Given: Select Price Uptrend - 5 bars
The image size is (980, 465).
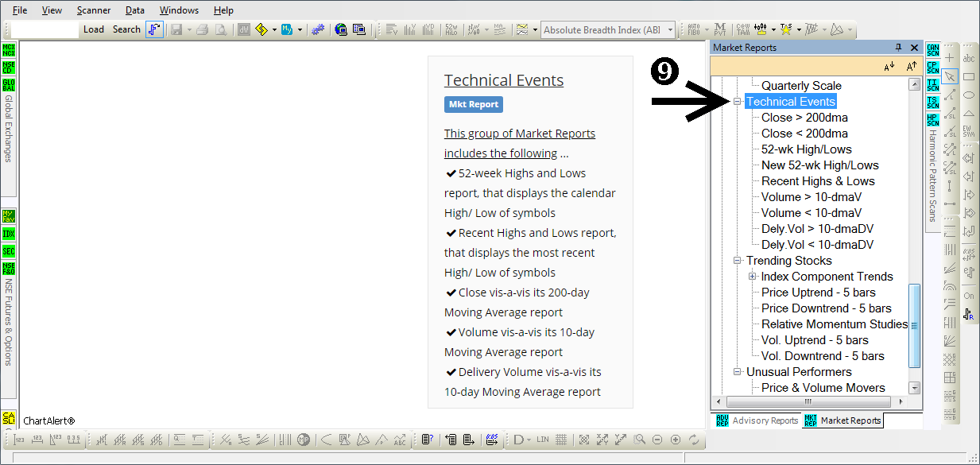Looking at the screenshot, I should click(818, 293).
